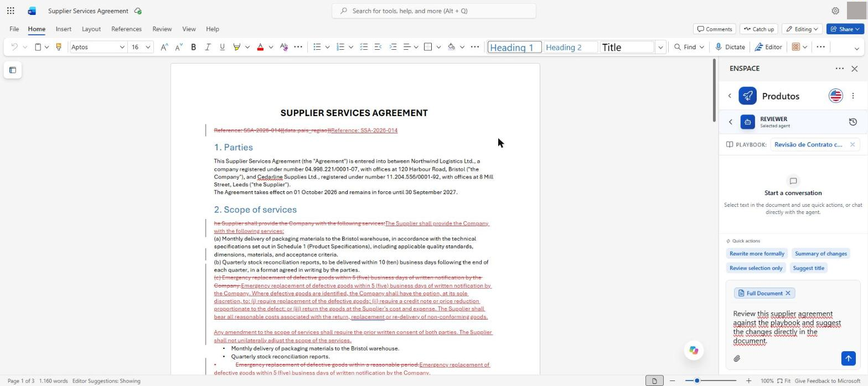Click the Enspace rocket Produtos icon
The image size is (868, 386).
pyautogui.click(x=747, y=96)
